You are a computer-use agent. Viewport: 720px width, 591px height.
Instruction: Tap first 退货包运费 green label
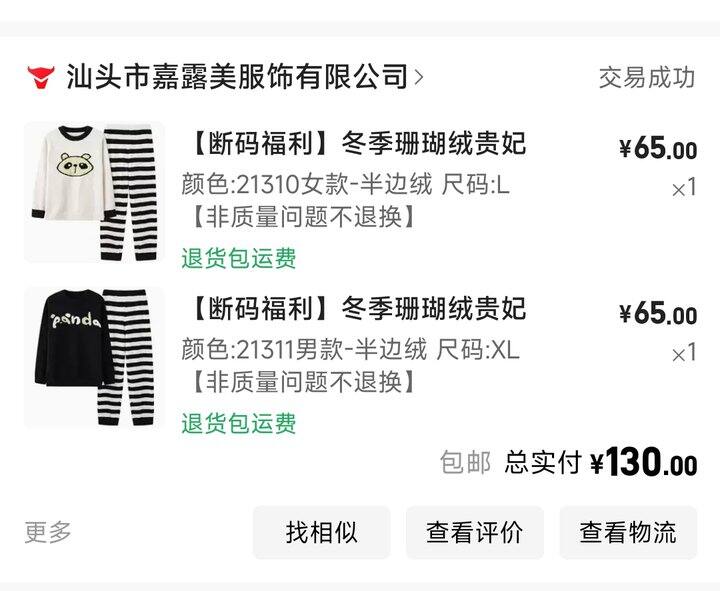[239, 258]
